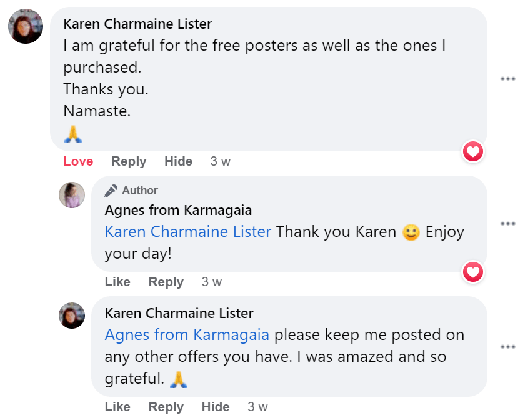Click Agnes from Karmagaia's profile picture
Viewport: 528px width, 420px height.
pos(72,195)
